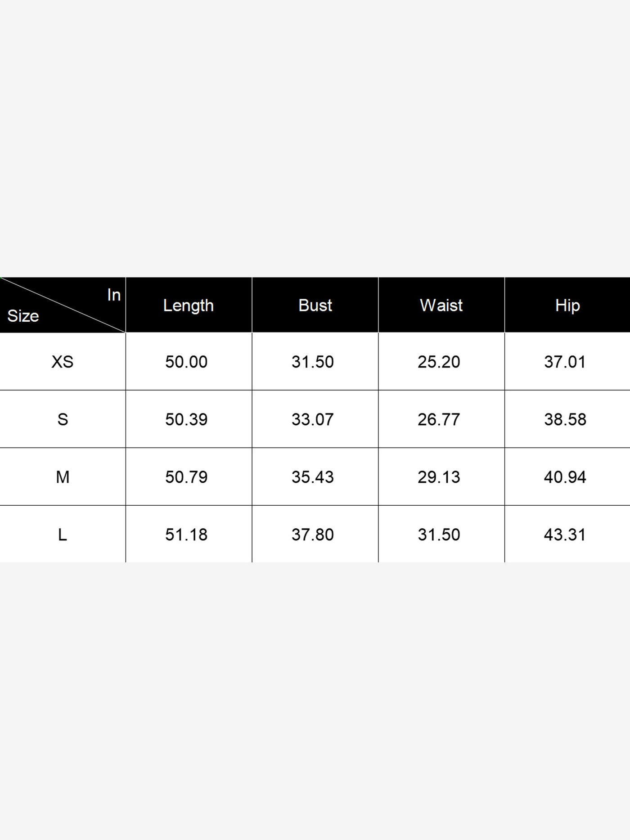This screenshot has width=630, height=840.
Task: Click the L size row label
Action: 63,535
